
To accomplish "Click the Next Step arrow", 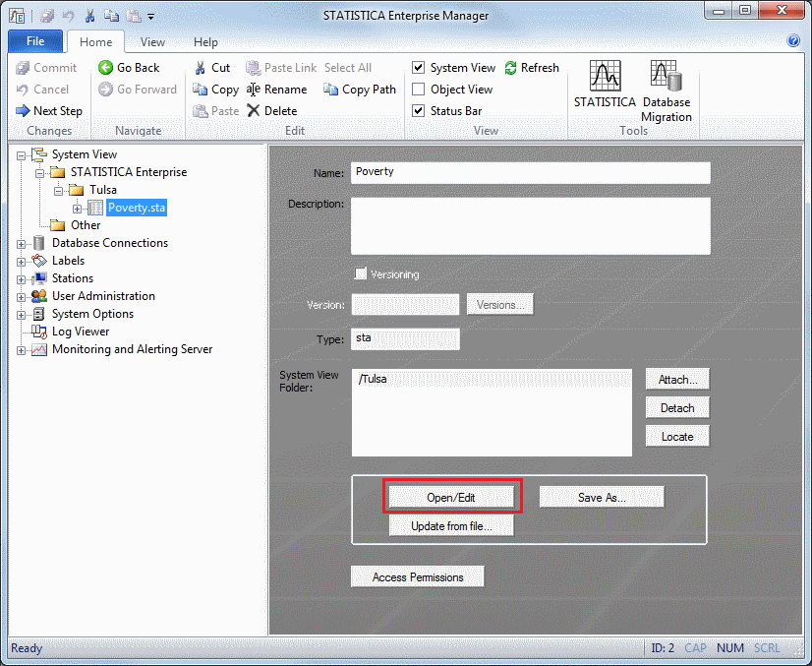I will point(25,111).
